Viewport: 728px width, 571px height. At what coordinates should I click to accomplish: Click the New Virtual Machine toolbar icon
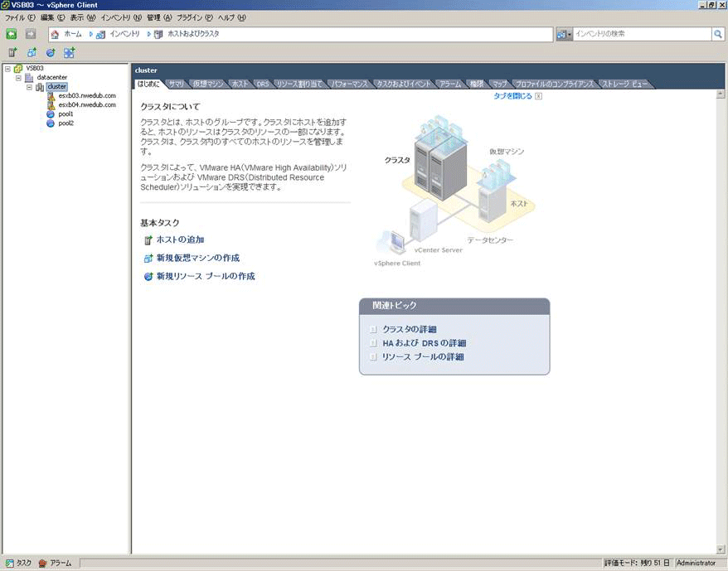pyautogui.click(x=32, y=52)
